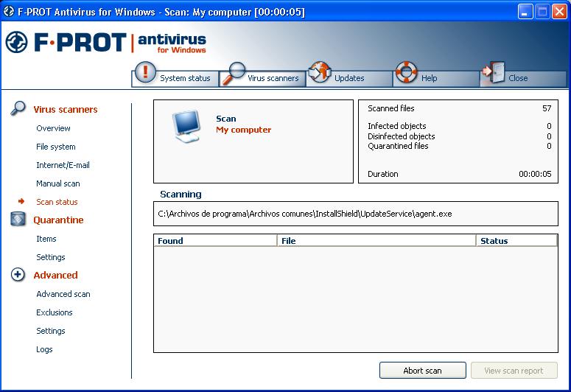
Task: Select Scan status in sidebar
Action: click(57, 202)
